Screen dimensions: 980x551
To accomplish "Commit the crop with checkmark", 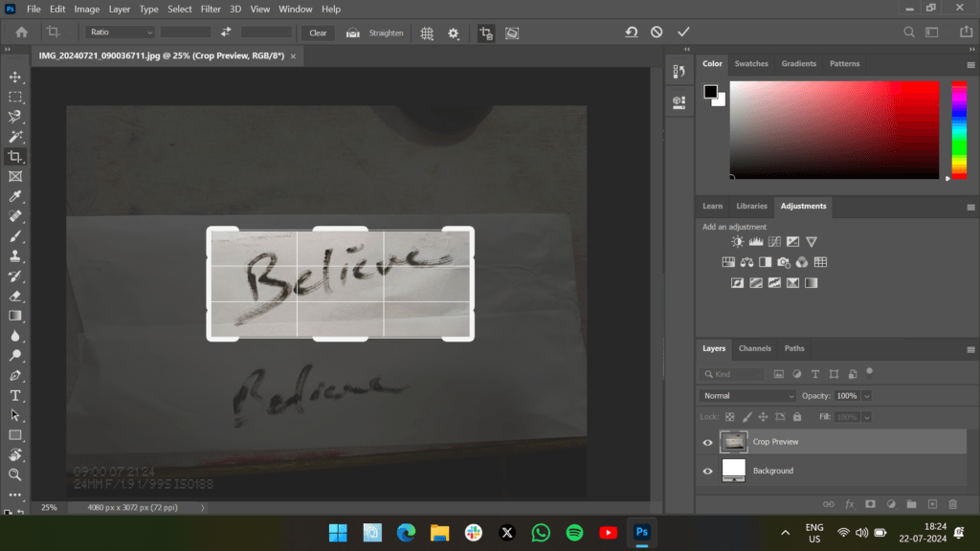I will click(x=683, y=32).
